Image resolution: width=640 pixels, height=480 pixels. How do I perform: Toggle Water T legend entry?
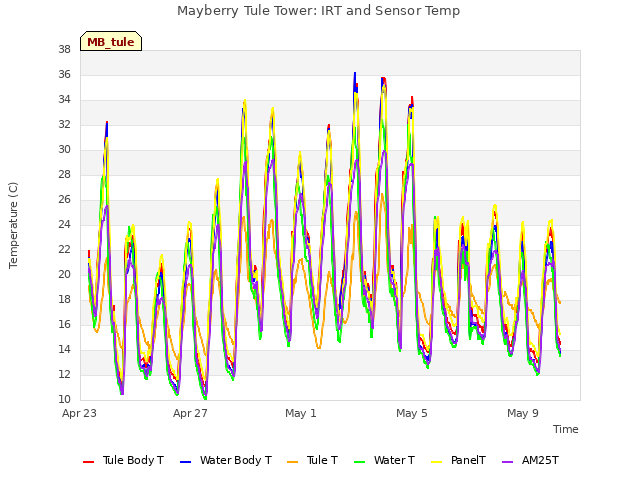point(384,460)
